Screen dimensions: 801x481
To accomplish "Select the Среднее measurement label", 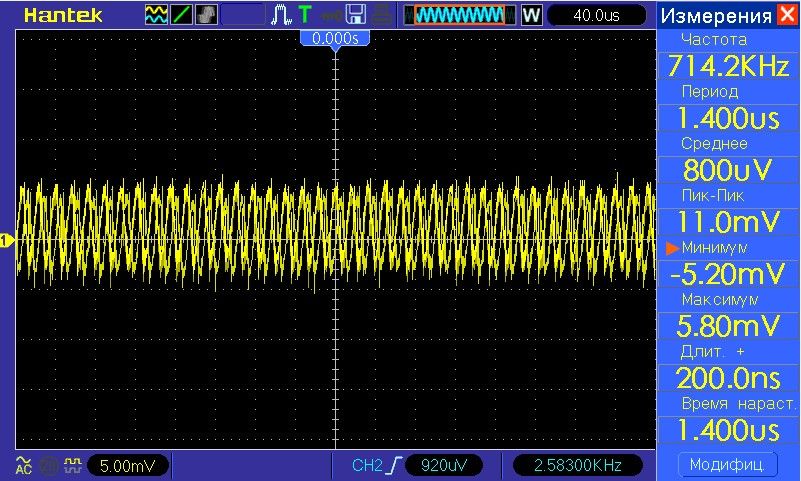I will coord(714,144).
